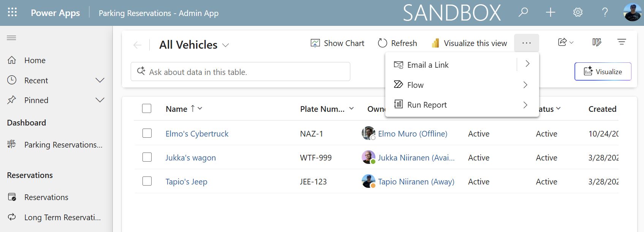This screenshot has height=232, width=644.
Task: Select the Tapio's Jeep row checkbox
Action: click(147, 181)
